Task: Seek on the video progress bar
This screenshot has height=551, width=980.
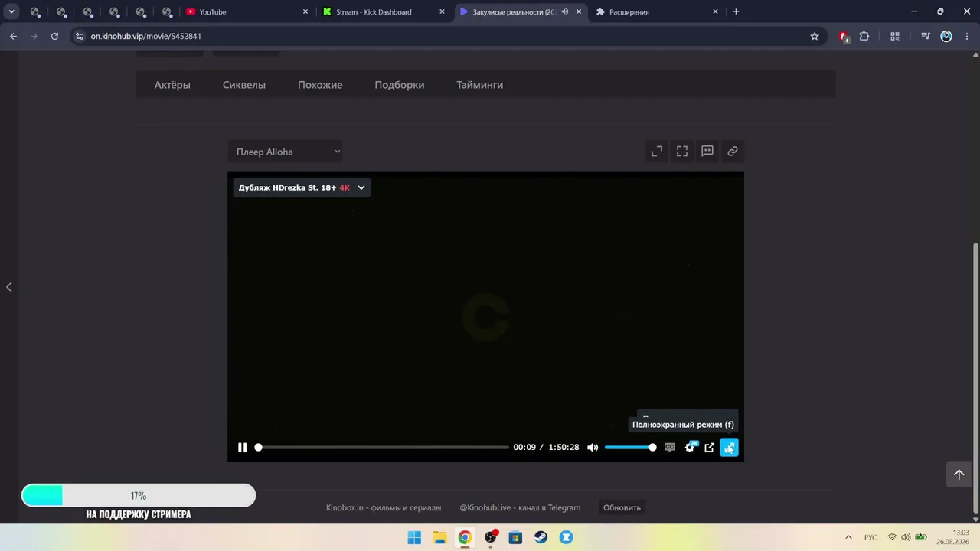Action: click(x=383, y=448)
